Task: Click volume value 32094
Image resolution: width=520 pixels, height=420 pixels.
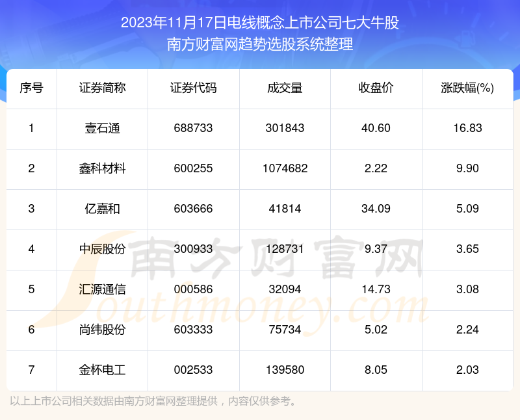Action: tap(285, 289)
